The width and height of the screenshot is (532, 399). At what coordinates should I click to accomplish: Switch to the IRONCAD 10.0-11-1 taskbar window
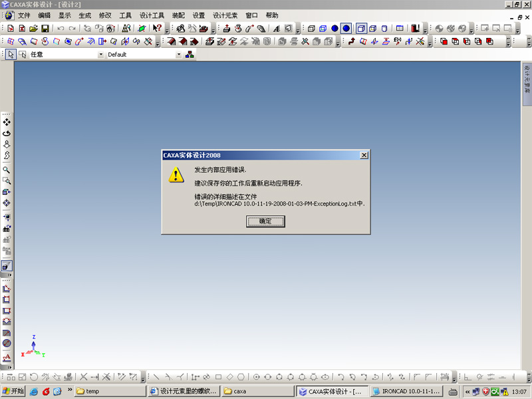click(407, 391)
